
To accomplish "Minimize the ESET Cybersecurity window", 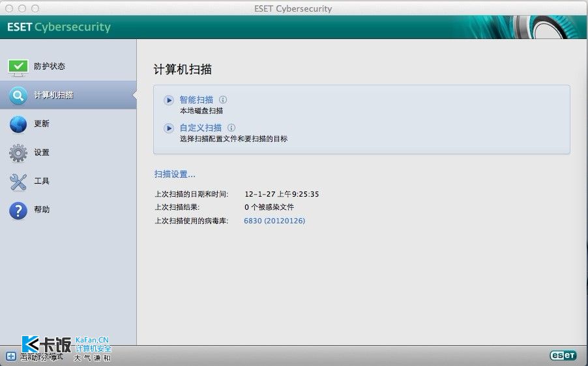I will click(22, 8).
